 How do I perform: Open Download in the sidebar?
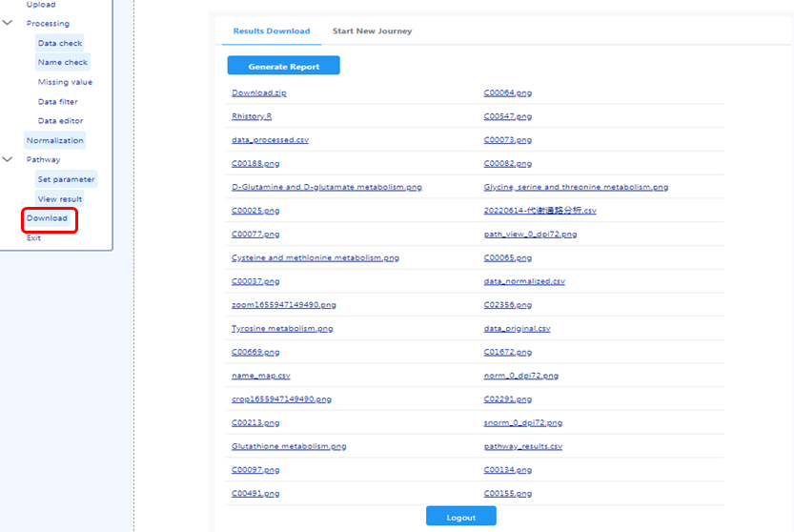pyautogui.click(x=47, y=218)
